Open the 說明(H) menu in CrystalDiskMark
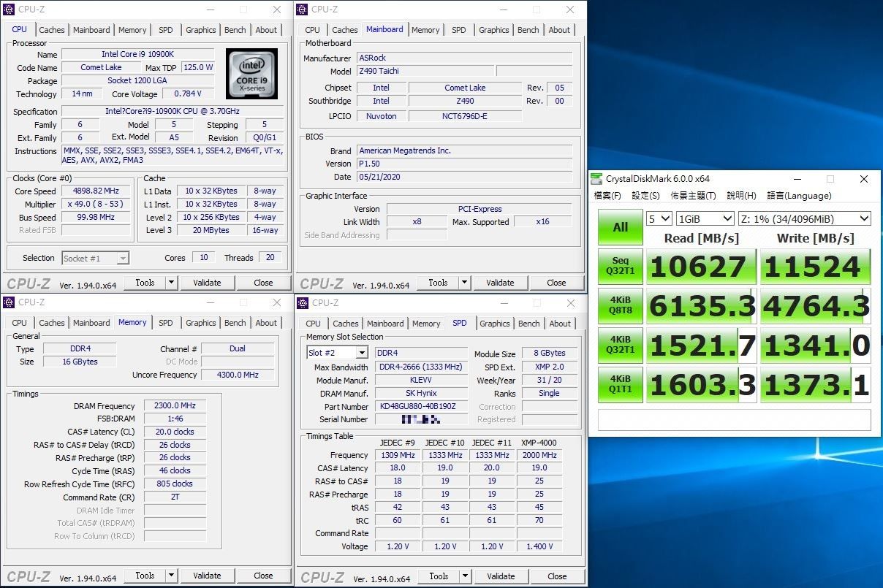Image resolution: width=883 pixels, height=588 pixels. click(741, 196)
